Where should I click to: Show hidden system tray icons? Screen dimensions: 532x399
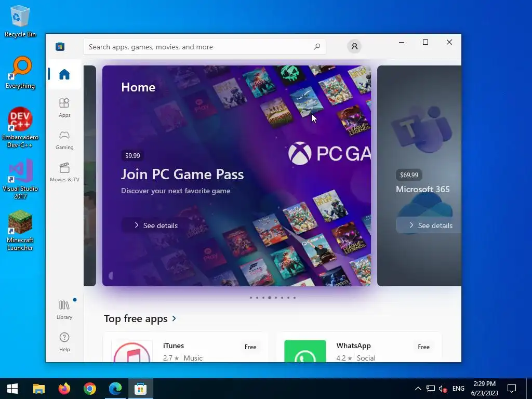(418, 389)
